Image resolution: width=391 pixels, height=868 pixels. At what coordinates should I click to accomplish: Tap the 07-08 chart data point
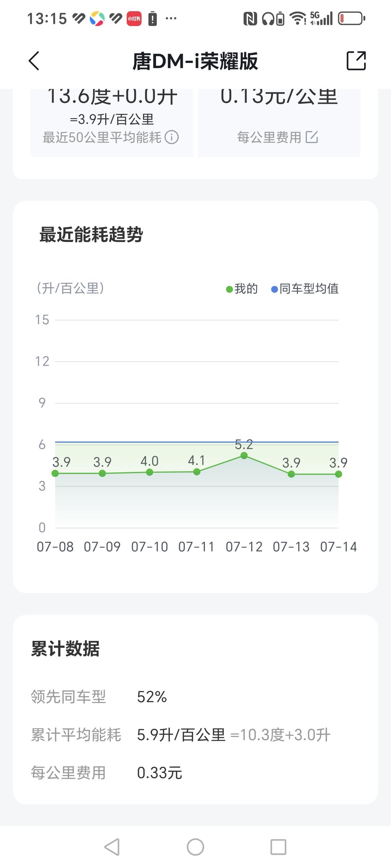point(55,473)
